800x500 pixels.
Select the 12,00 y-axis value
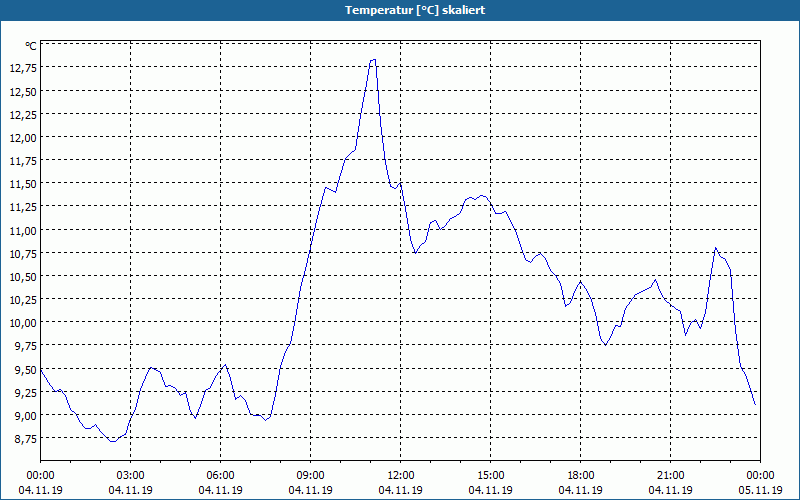click(x=23, y=138)
